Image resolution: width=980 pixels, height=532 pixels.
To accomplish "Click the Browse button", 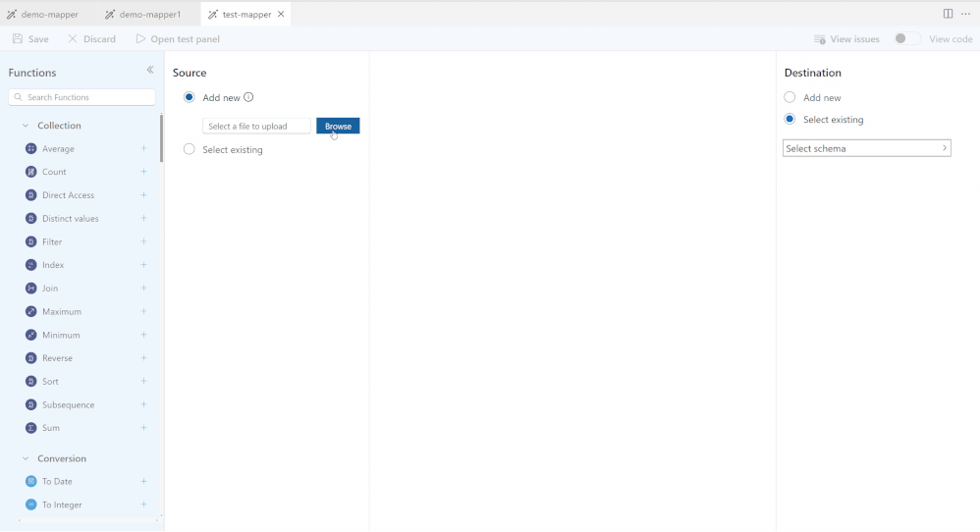I will (338, 126).
